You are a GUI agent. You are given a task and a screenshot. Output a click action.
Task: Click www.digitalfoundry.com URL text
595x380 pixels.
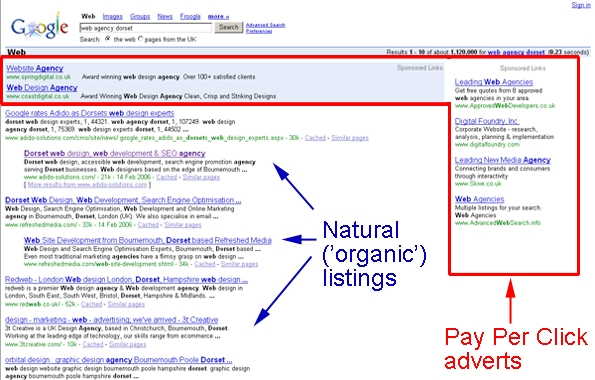(488, 145)
